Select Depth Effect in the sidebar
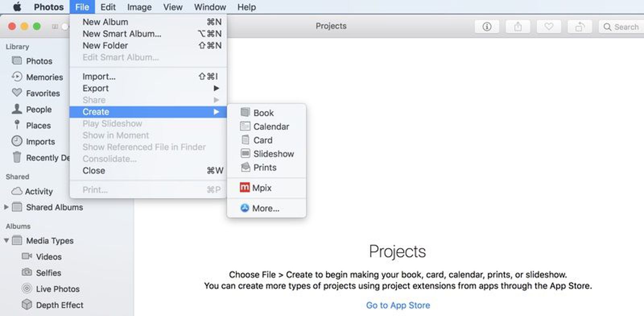 pyautogui.click(x=59, y=305)
